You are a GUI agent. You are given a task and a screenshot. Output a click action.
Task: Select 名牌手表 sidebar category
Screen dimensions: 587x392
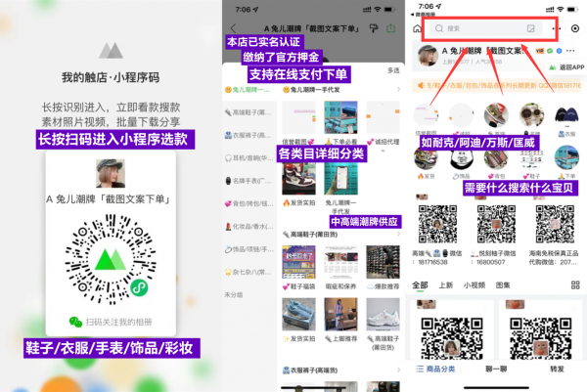[248, 181]
